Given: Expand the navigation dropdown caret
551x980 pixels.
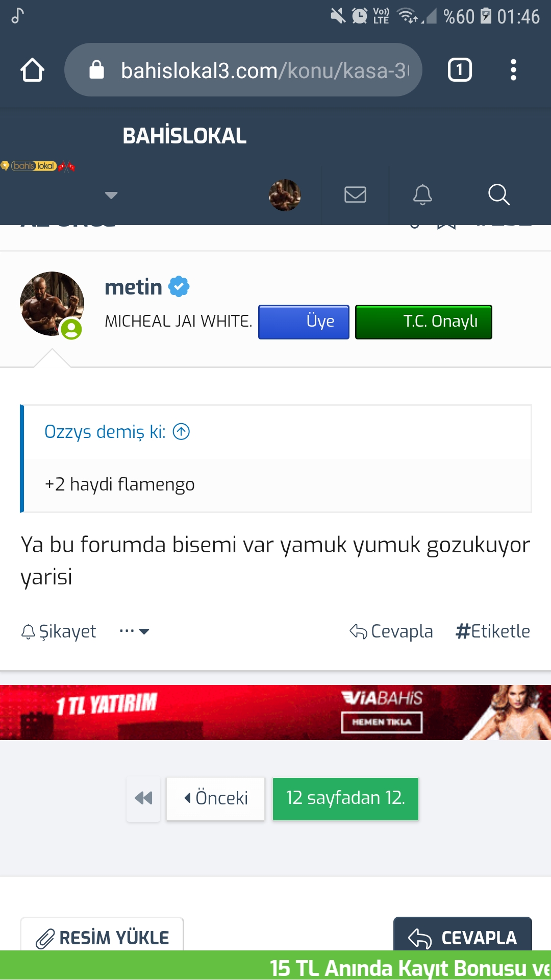Looking at the screenshot, I should [x=111, y=195].
